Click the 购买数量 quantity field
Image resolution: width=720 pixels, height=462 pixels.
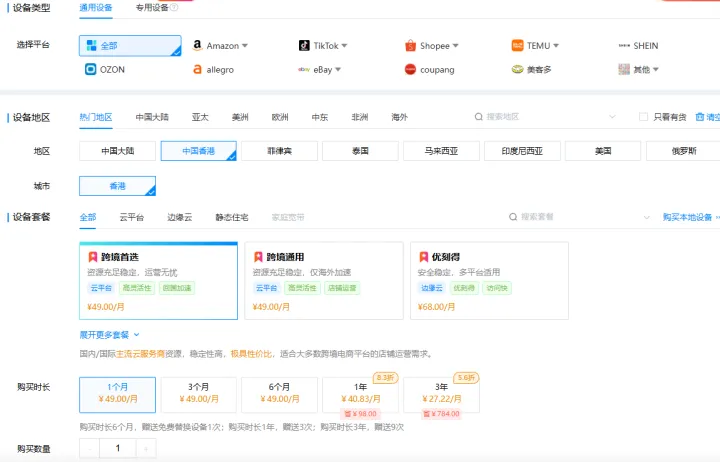118,448
